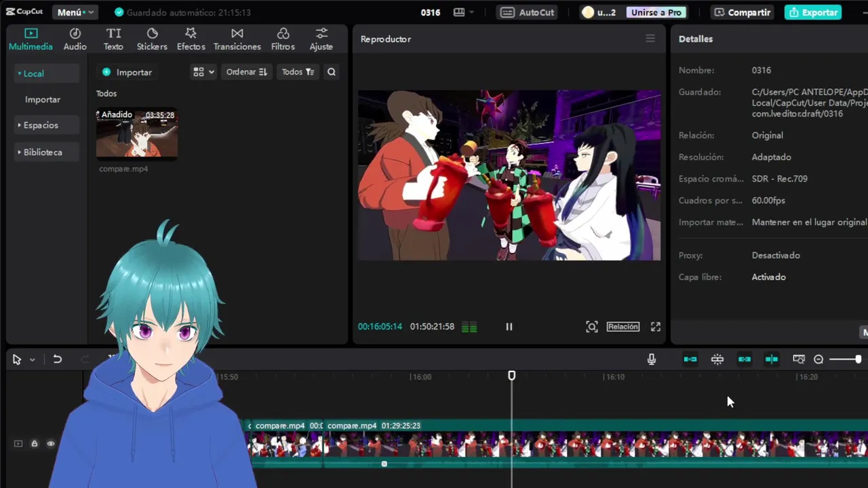868x488 pixels.
Task: Click the Proxy value Desactivado
Action: 776,256
